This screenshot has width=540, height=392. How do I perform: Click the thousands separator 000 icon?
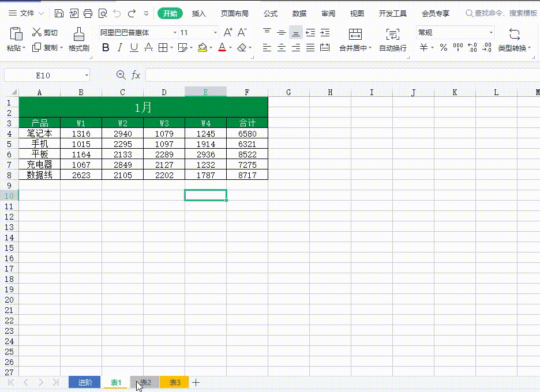[458, 47]
